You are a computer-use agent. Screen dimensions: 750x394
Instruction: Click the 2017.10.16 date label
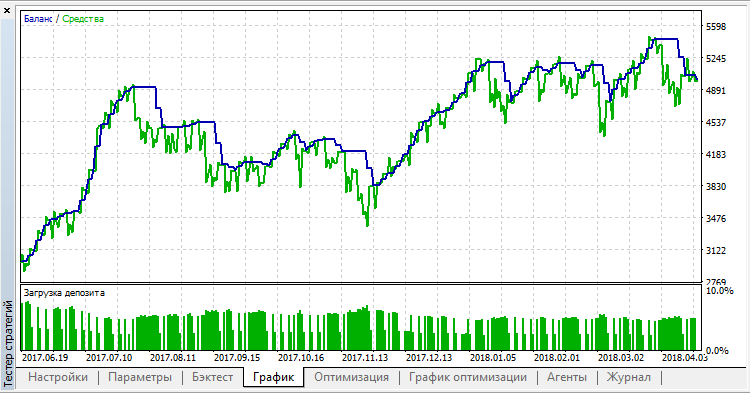pyautogui.click(x=301, y=358)
